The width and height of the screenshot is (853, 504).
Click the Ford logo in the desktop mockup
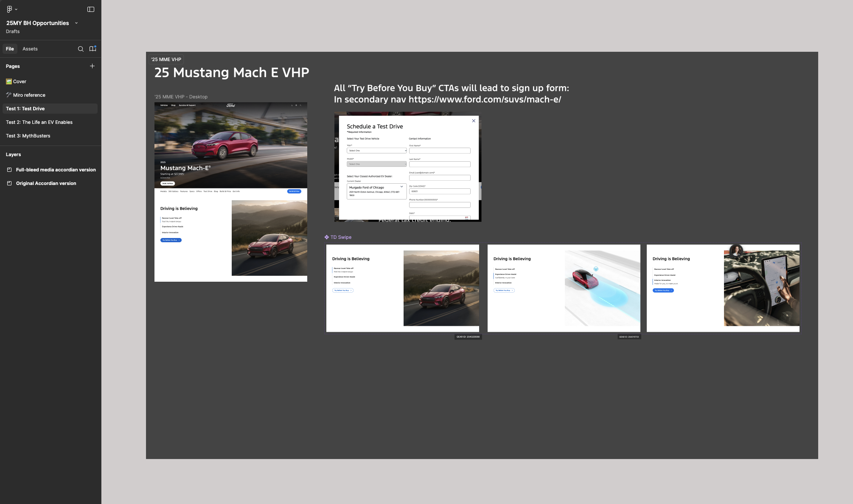[231, 105]
